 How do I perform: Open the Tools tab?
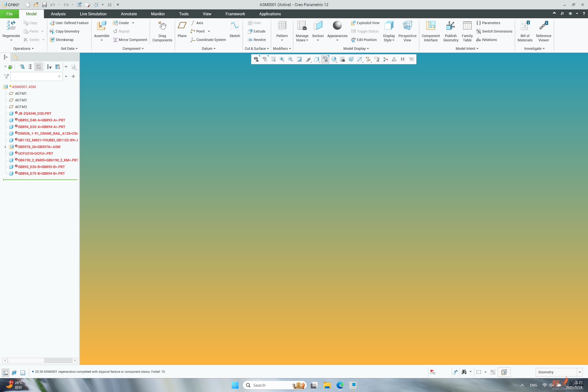184,14
